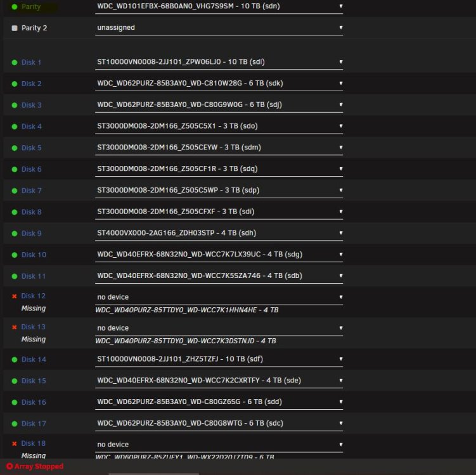Click the red Array Stopped status icon
Viewport: 476px width, 475px height.
(x=10, y=467)
